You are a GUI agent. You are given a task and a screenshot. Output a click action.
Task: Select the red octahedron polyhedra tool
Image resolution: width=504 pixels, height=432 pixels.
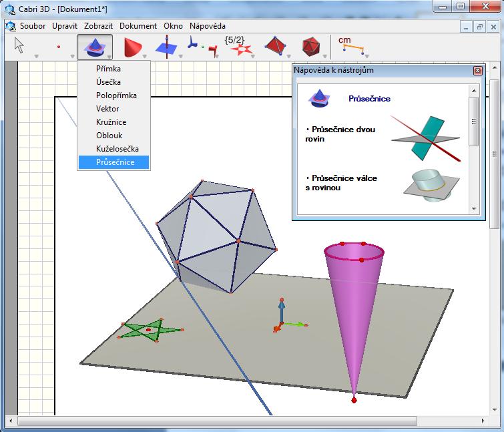[x=275, y=46]
